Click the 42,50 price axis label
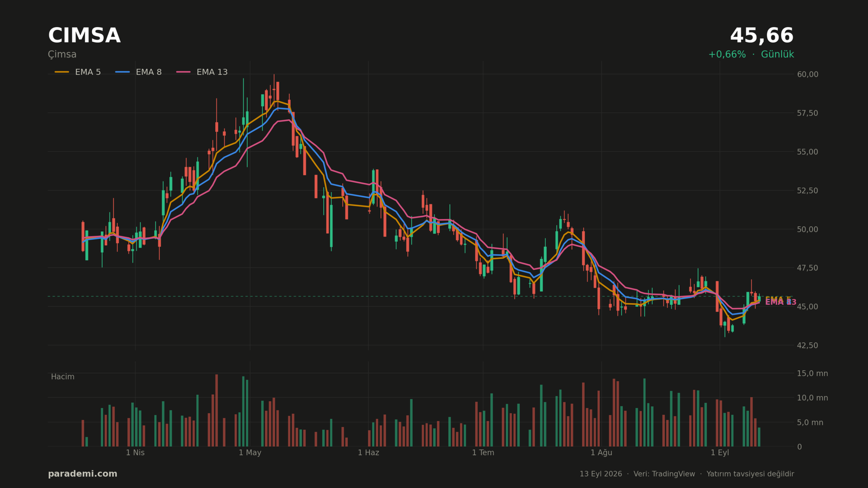Viewport: 868px width, 488px height. (808, 345)
